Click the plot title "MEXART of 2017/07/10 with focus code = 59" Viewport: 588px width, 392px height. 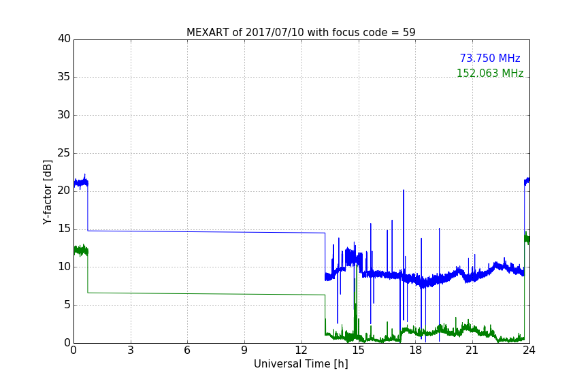click(301, 33)
